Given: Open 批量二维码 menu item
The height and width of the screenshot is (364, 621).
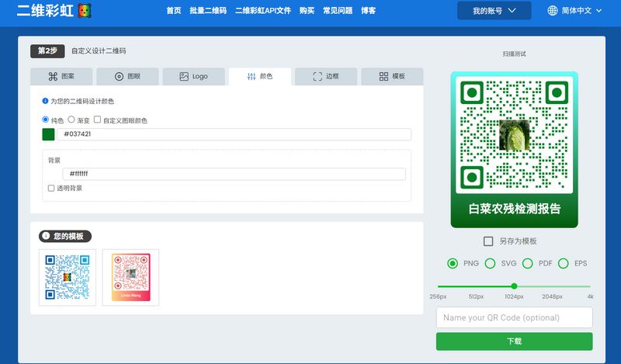Looking at the screenshot, I should click(208, 11).
